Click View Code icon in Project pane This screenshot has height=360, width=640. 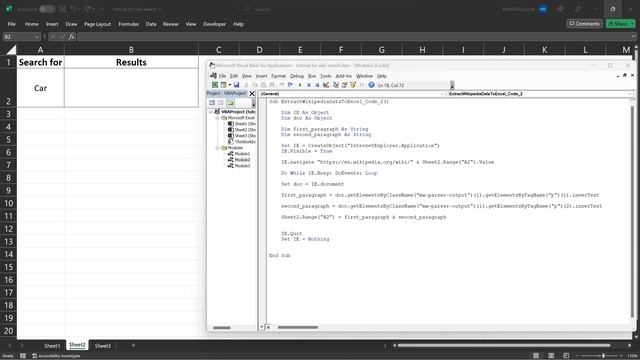coord(212,103)
